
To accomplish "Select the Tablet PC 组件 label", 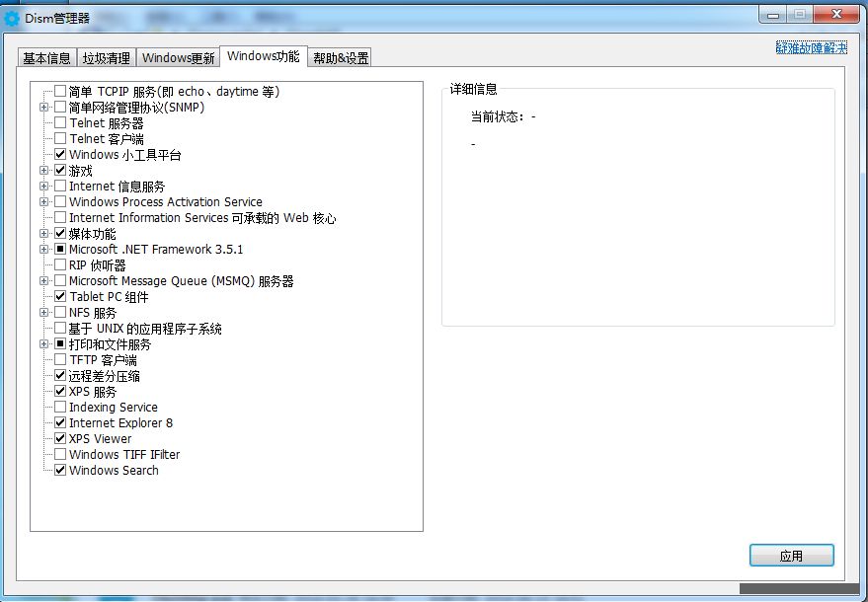I will [109, 297].
